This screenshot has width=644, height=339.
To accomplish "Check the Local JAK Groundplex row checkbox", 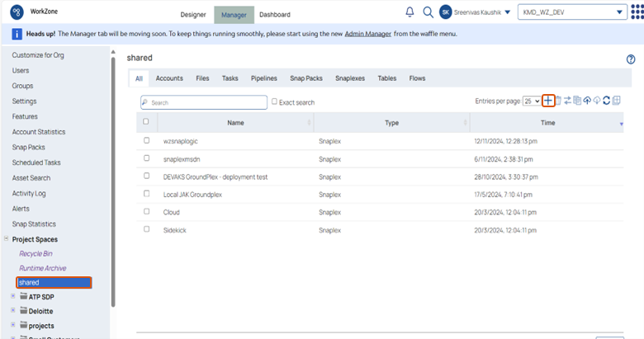I will (147, 193).
